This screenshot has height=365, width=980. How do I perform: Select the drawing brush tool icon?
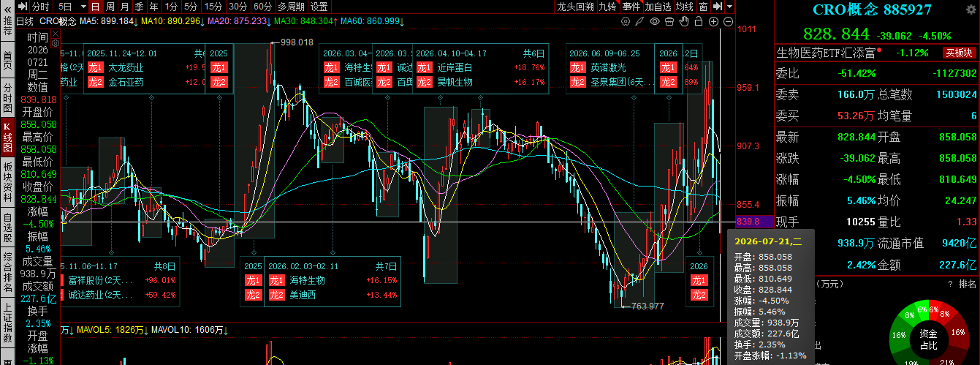click(639, 21)
